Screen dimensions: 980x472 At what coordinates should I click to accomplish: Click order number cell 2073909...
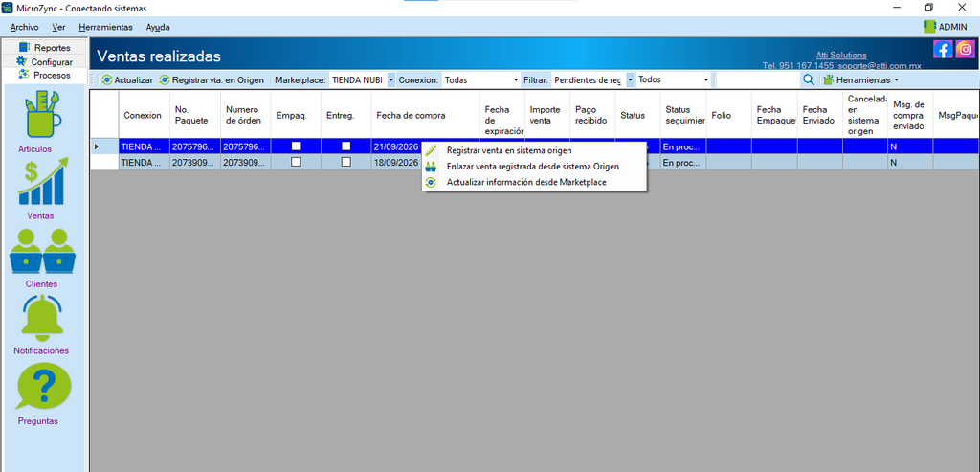(x=246, y=162)
